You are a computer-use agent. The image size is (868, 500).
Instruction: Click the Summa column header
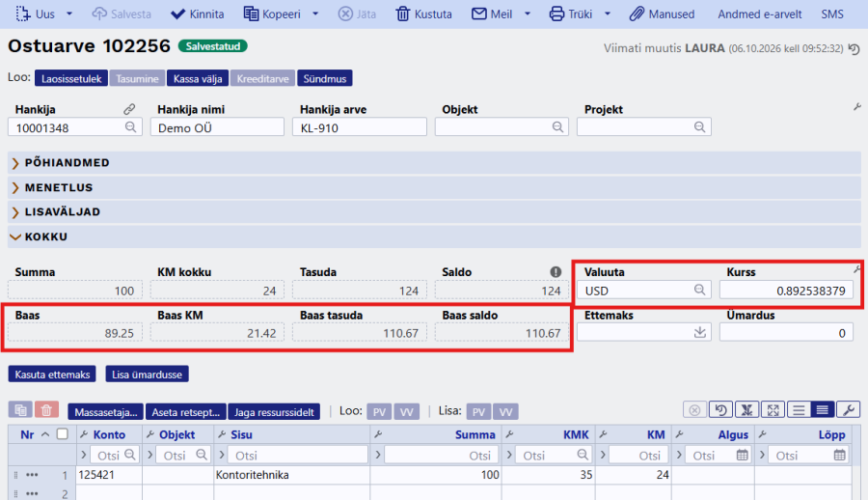click(x=475, y=434)
